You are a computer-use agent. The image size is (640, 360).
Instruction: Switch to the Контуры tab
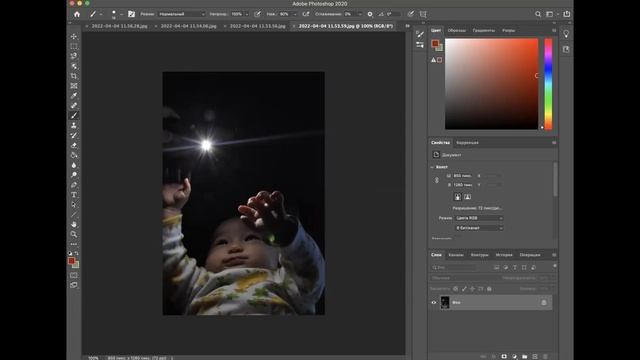pyautogui.click(x=480, y=255)
